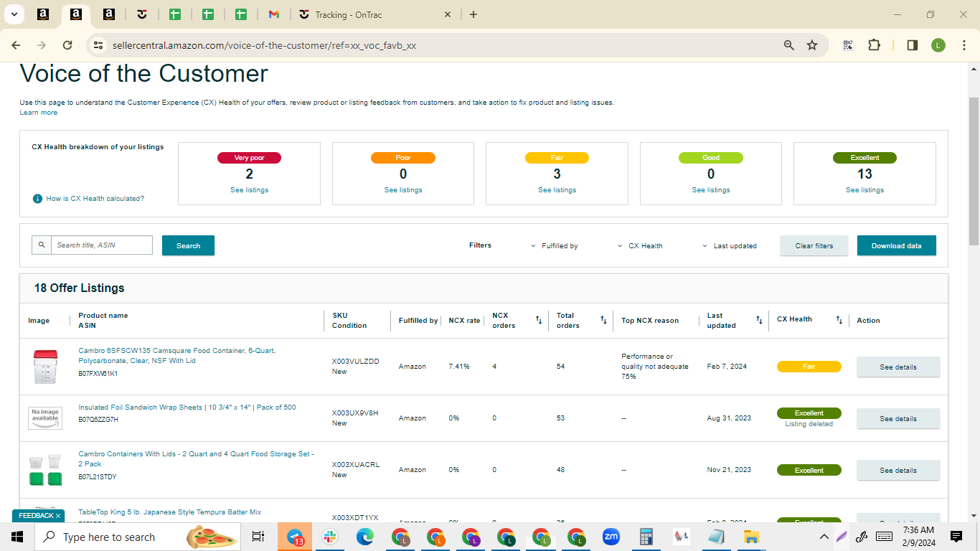Viewport: 980px width, 551px height.
Task: Open Slack from the taskbar
Action: coord(330,537)
